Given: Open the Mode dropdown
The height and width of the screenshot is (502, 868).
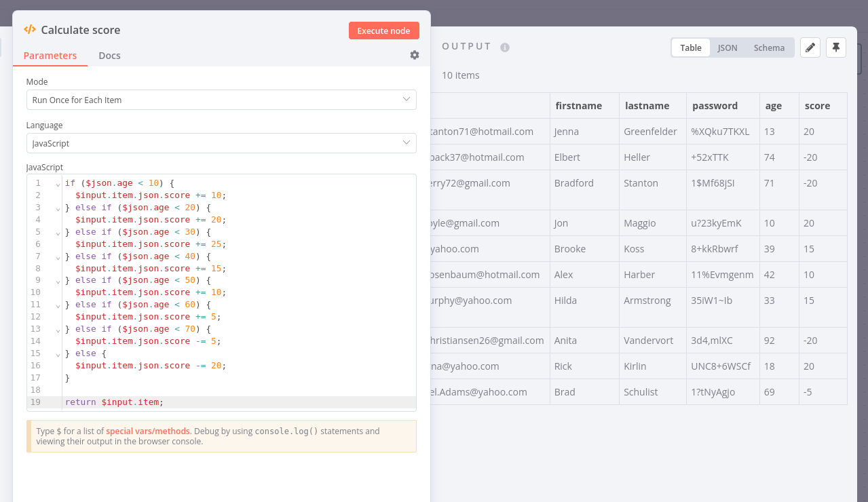Looking at the screenshot, I should pyautogui.click(x=221, y=100).
